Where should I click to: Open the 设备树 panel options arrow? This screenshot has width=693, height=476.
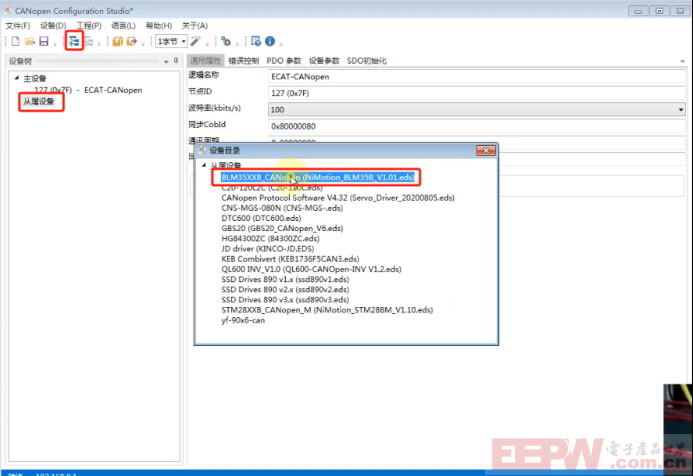[x=166, y=61]
